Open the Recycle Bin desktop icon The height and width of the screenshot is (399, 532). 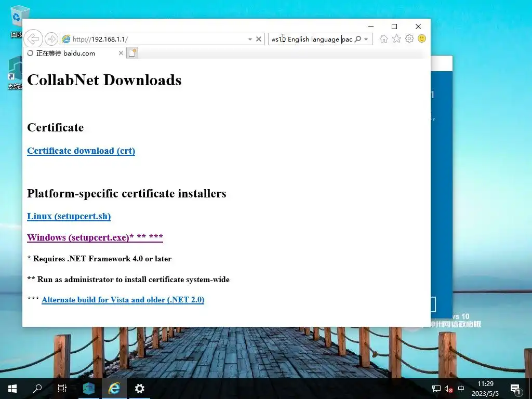pyautogui.click(x=17, y=20)
